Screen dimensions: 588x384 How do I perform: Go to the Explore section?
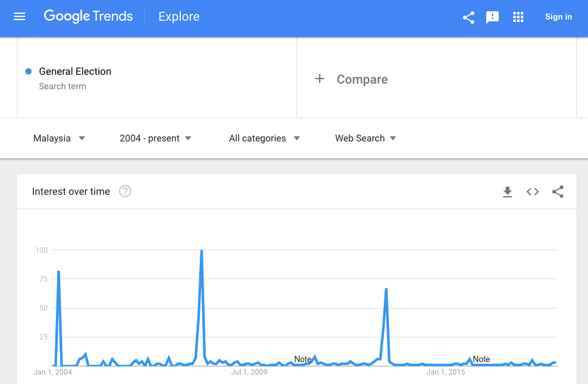tap(179, 16)
